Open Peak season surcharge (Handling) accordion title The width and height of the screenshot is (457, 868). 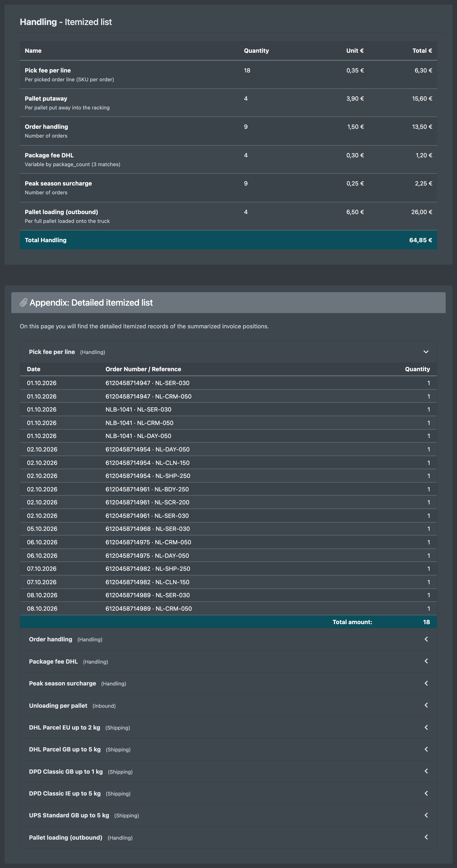point(77,684)
